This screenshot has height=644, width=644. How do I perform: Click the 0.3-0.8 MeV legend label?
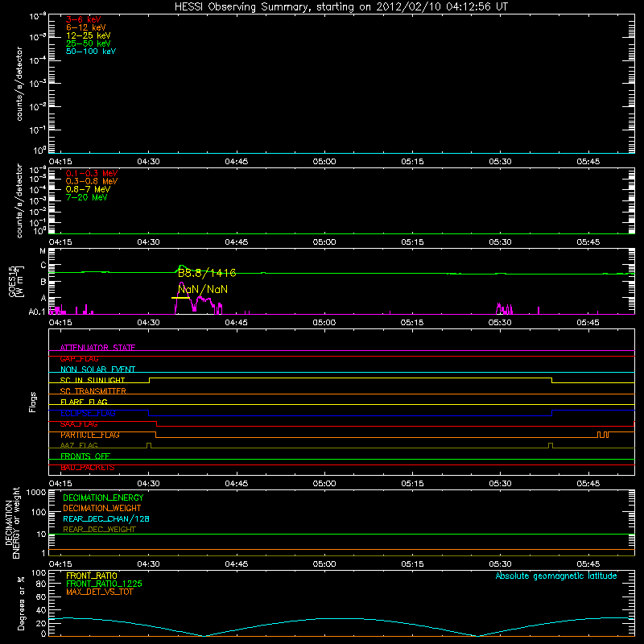(92, 181)
